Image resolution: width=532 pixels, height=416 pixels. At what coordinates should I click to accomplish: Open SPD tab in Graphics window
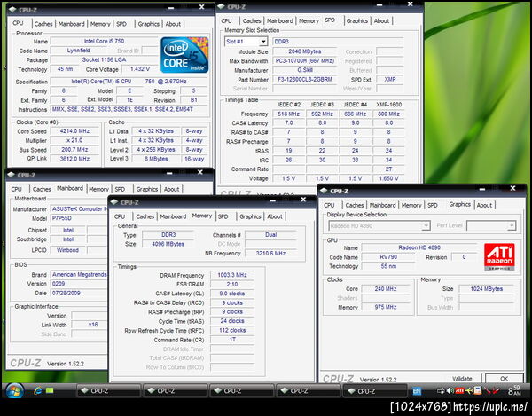coord(433,205)
